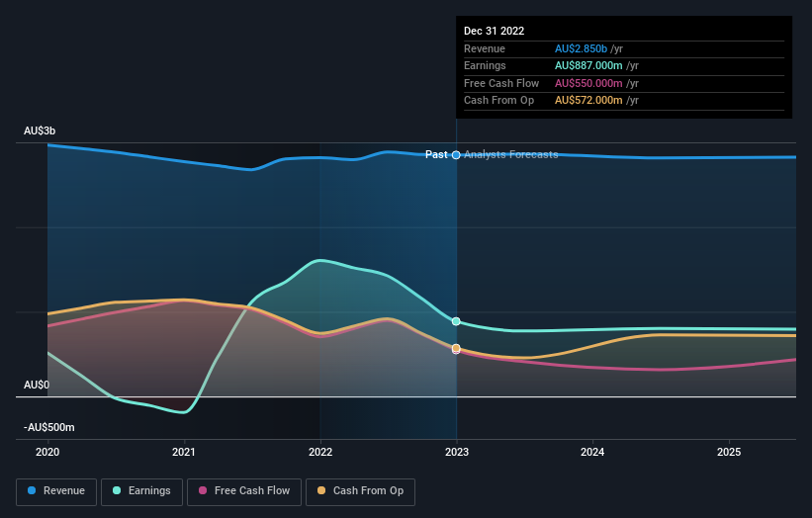Click the Earnings row label in tooltip
Viewport: 812px width, 518px height.
tap(485, 65)
